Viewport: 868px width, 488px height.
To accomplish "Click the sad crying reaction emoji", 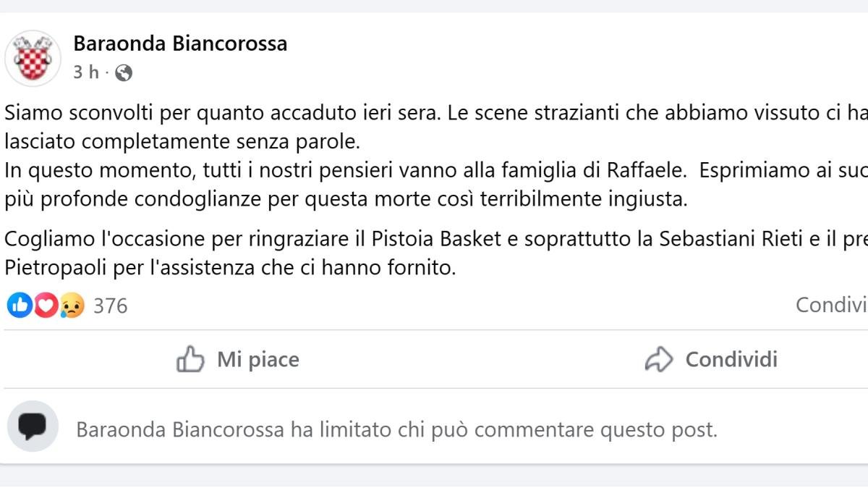I will click(x=72, y=306).
